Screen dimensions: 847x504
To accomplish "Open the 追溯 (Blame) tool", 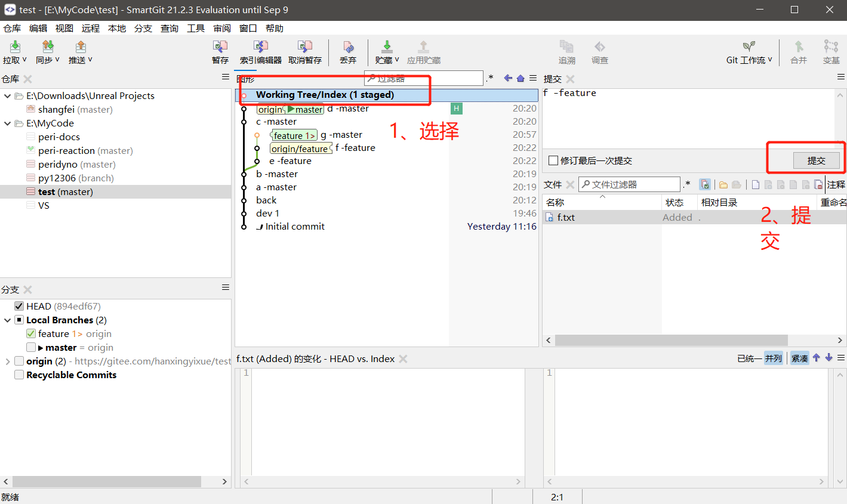I will [566, 52].
